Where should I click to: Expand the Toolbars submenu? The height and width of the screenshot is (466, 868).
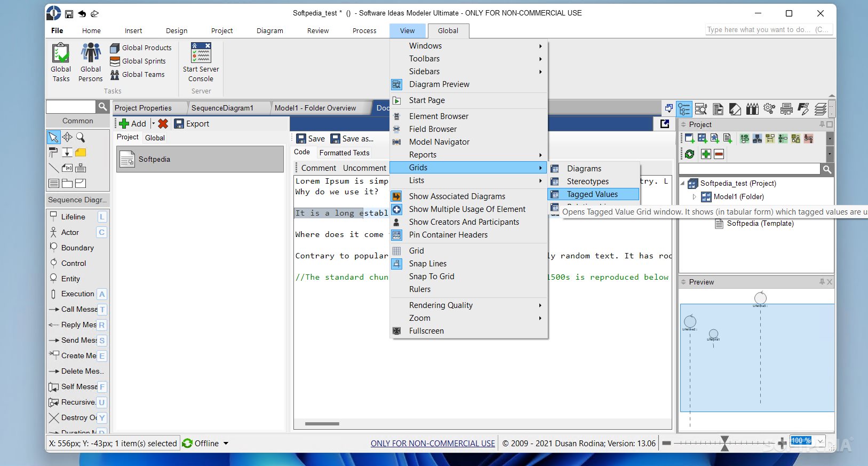coord(469,59)
